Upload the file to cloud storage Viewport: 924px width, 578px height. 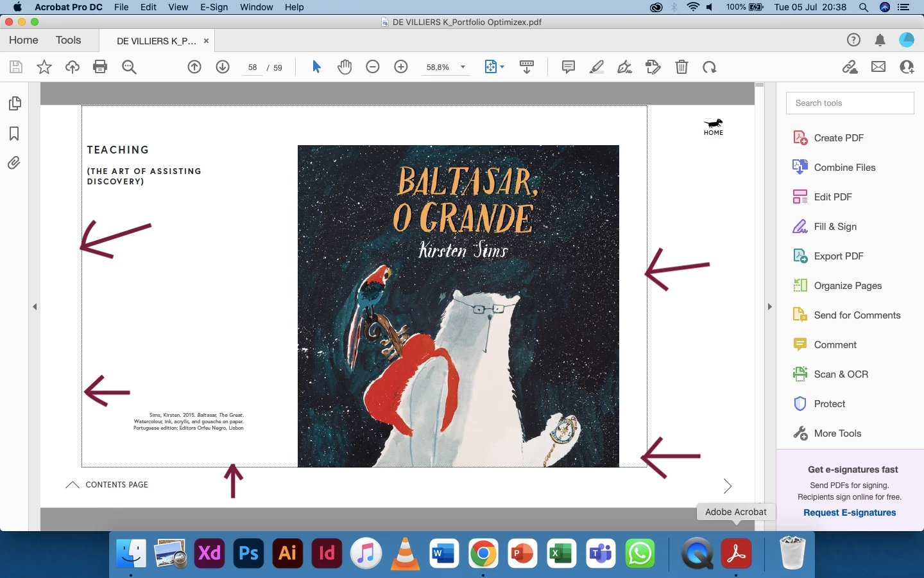point(73,67)
